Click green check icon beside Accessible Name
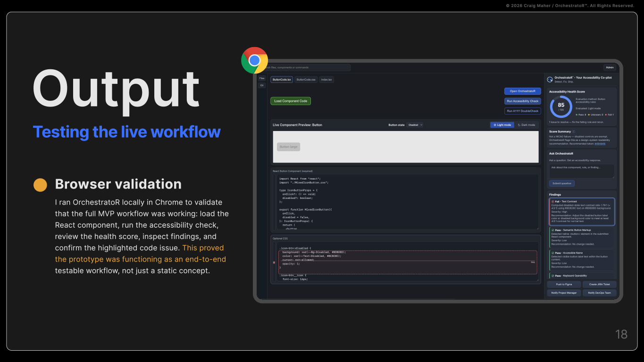The height and width of the screenshot is (362, 644). (552, 253)
